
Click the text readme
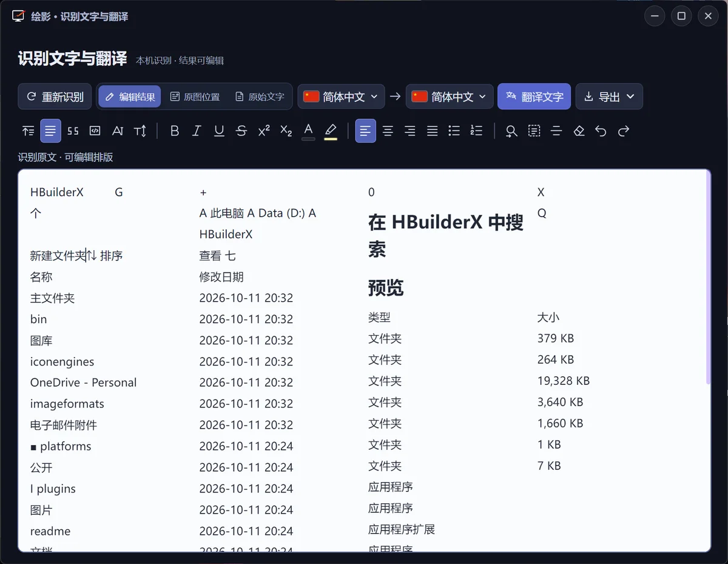pos(50,531)
